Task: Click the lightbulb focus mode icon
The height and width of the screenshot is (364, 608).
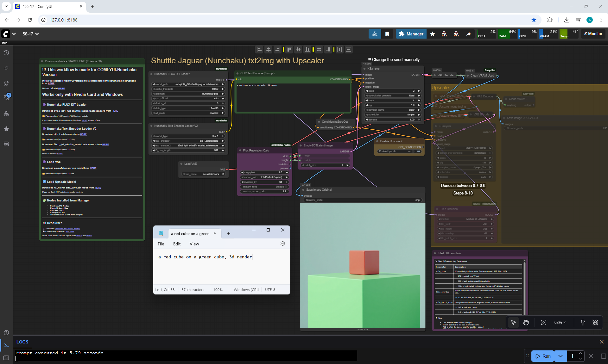Action: click(583, 322)
